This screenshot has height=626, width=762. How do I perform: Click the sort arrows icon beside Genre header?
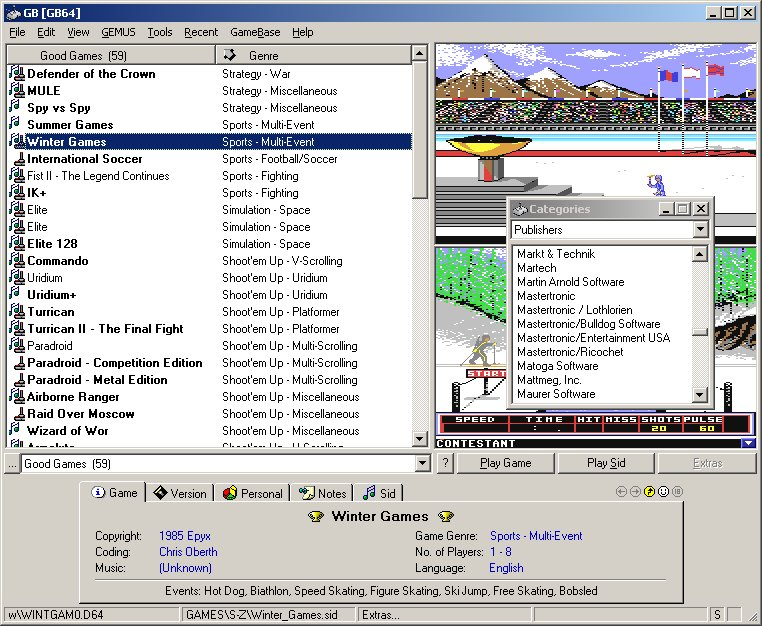pyautogui.click(x=229, y=55)
